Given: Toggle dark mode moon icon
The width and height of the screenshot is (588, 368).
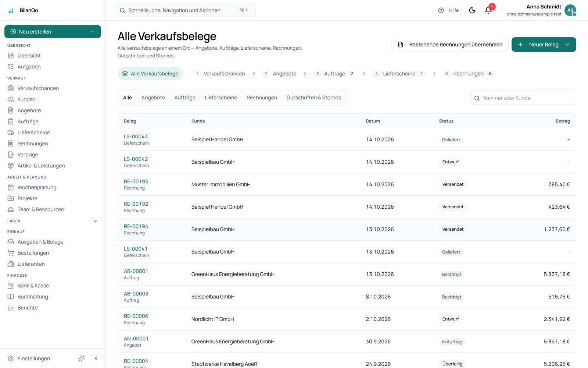Looking at the screenshot, I should point(472,10).
